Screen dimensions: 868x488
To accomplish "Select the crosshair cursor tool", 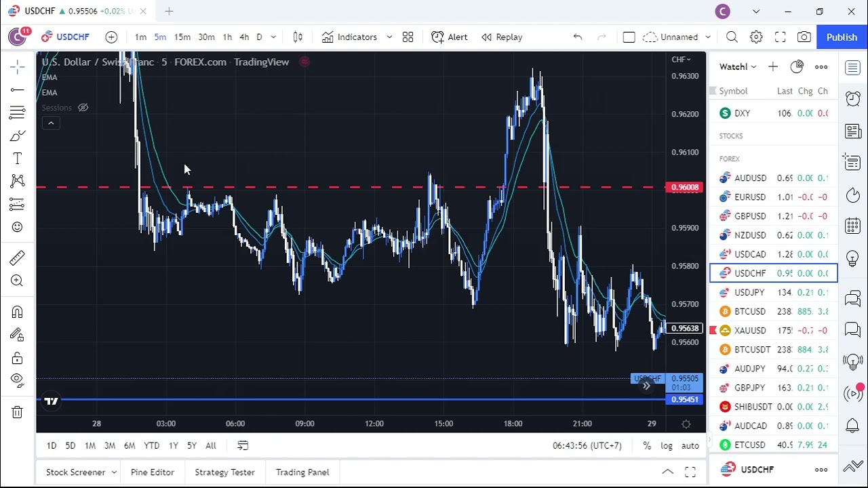I will pos(18,66).
